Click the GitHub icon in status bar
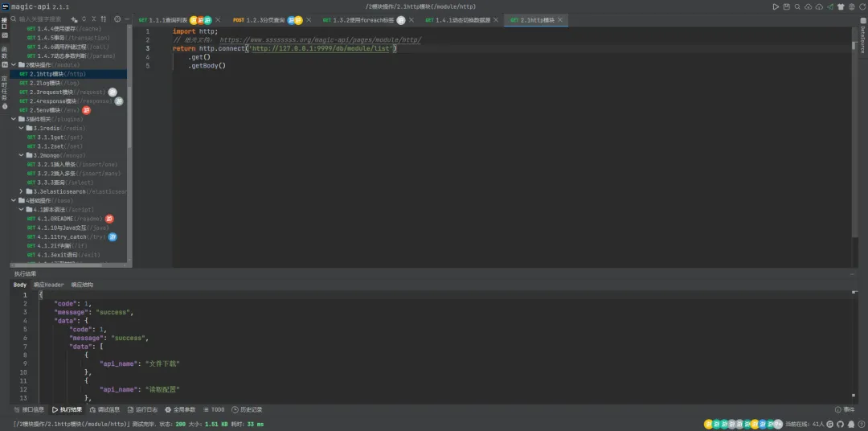The width and height of the screenshot is (868, 431). coord(841,424)
